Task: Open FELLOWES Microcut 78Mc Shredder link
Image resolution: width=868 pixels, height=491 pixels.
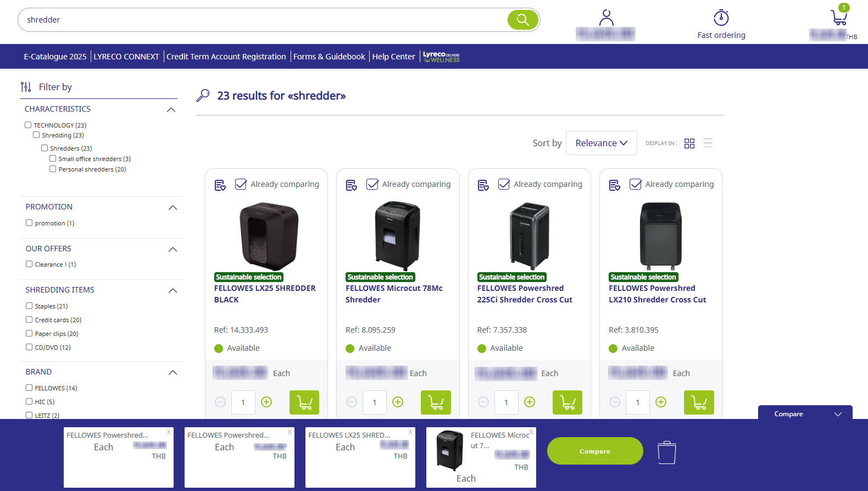Action: click(x=394, y=294)
